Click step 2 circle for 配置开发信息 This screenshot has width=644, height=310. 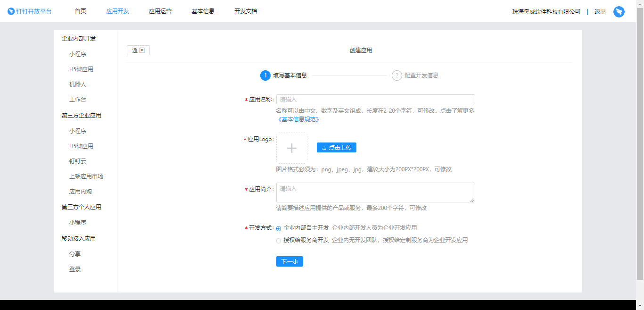396,75
